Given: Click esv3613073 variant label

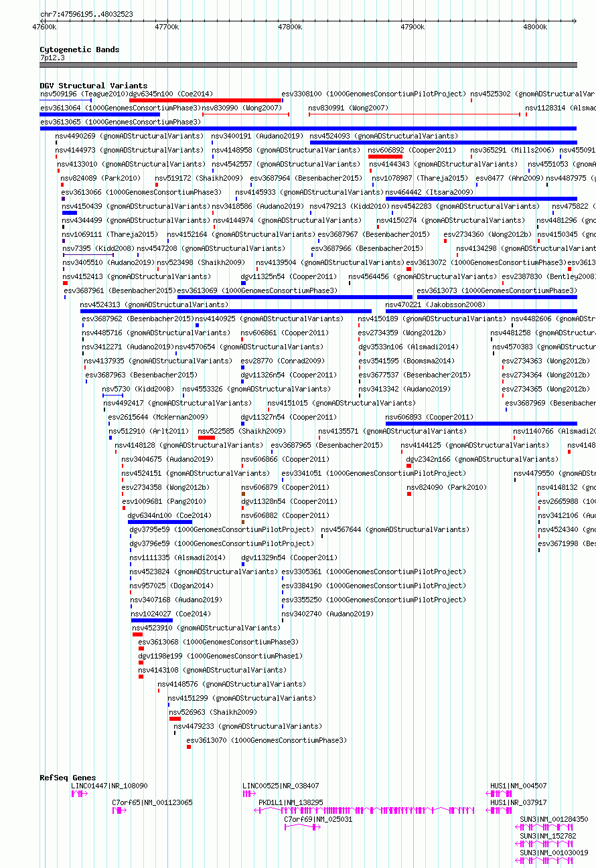Looking at the screenshot, I should pos(497,290).
